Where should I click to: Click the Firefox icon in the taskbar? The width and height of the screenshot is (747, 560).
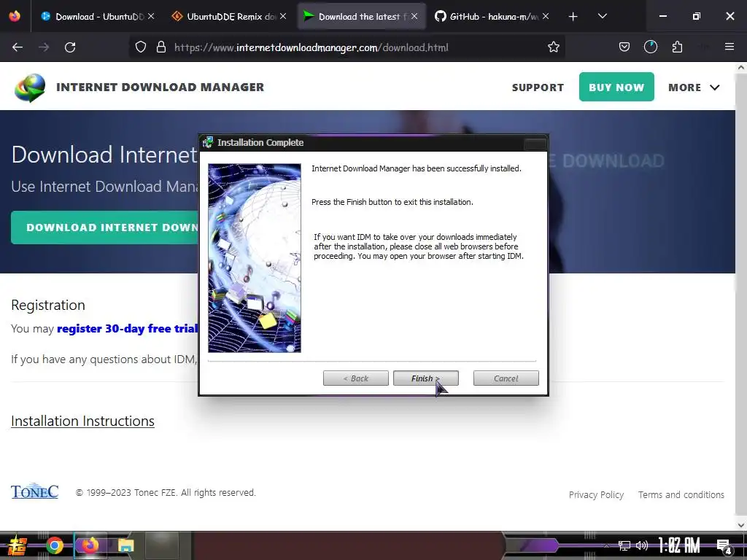[90, 545]
